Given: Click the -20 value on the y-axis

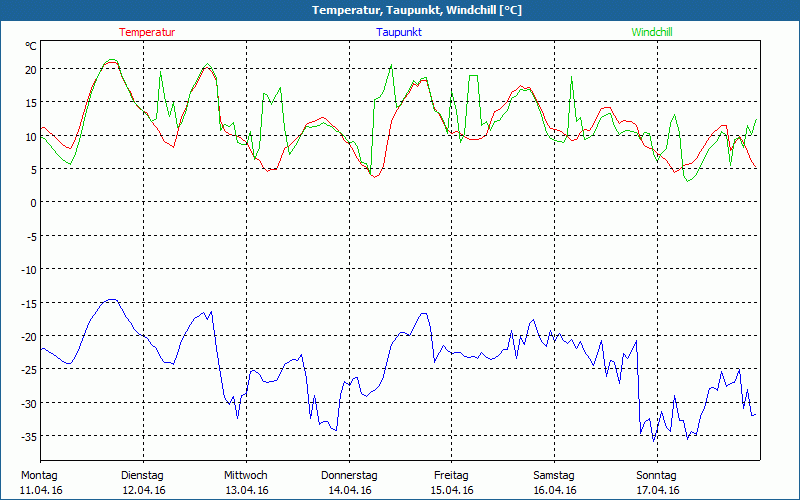Looking at the screenshot, I should pos(29,337).
